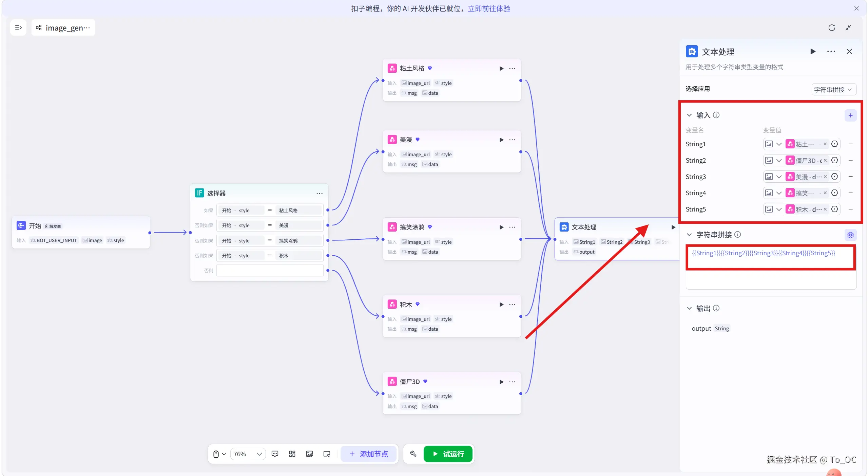The height and width of the screenshot is (476, 868).
Task: Pick variable reference for String2
Action: click(835, 160)
